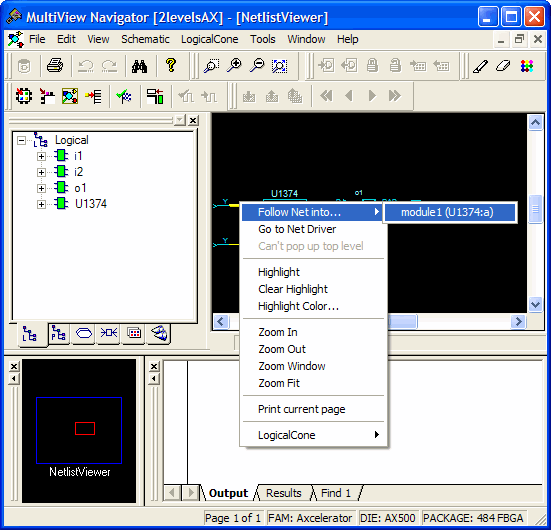This screenshot has width=551, height=530.
Task: Click the checkered flag check icon
Action: pos(124,96)
